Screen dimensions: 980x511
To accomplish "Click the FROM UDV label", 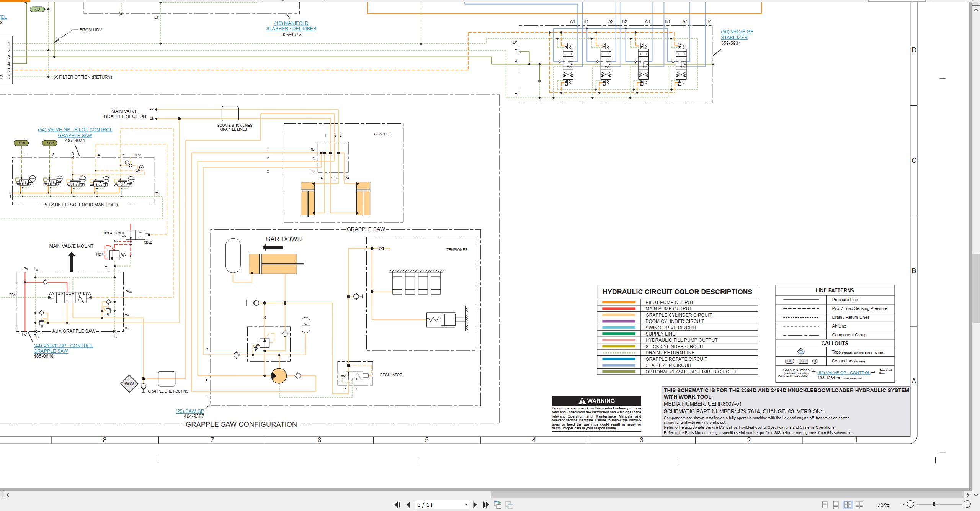I will (x=91, y=30).
